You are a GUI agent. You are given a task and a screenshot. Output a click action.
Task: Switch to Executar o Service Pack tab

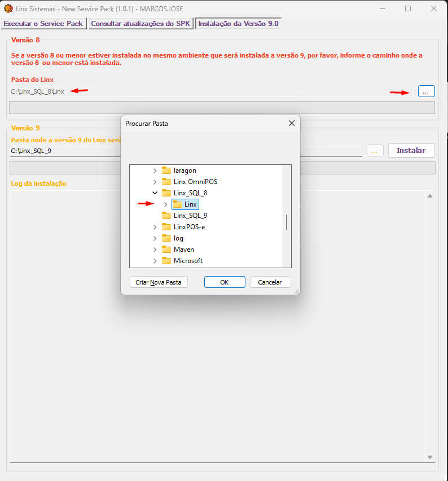tap(43, 24)
